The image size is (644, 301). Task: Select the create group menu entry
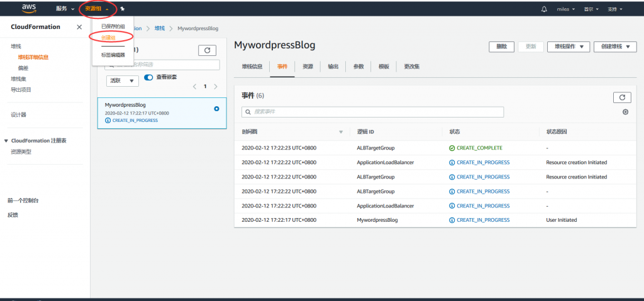click(x=108, y=38)
